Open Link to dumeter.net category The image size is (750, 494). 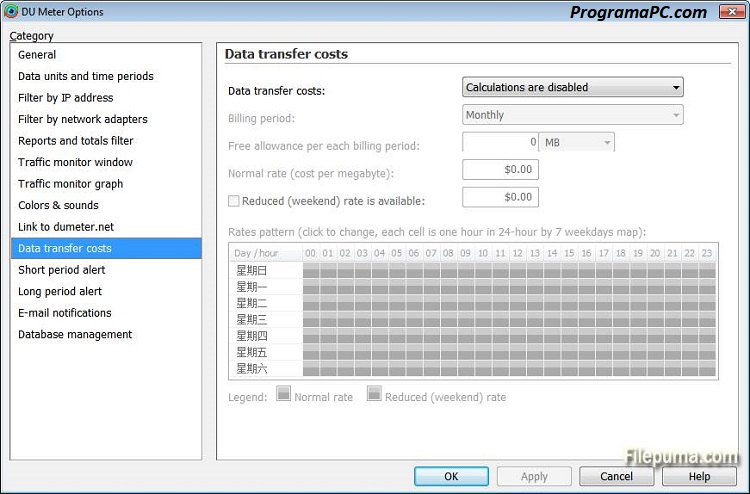(106, 227)
